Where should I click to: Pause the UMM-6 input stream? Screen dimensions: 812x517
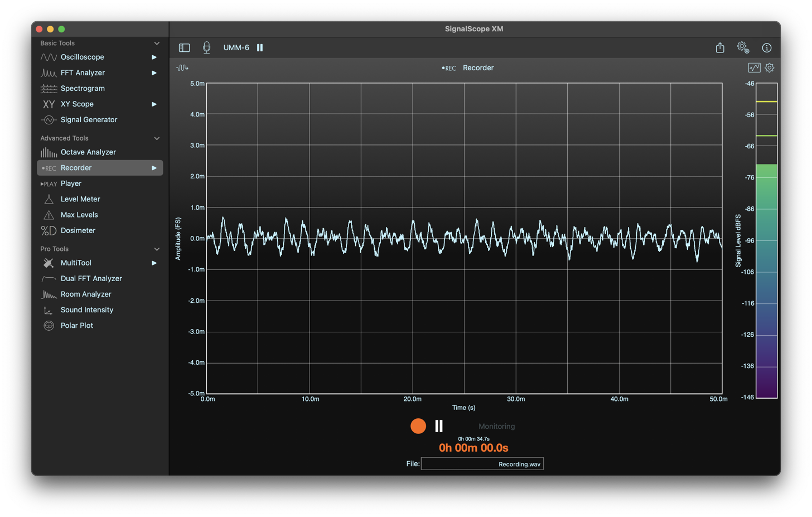tap(260, 47)
